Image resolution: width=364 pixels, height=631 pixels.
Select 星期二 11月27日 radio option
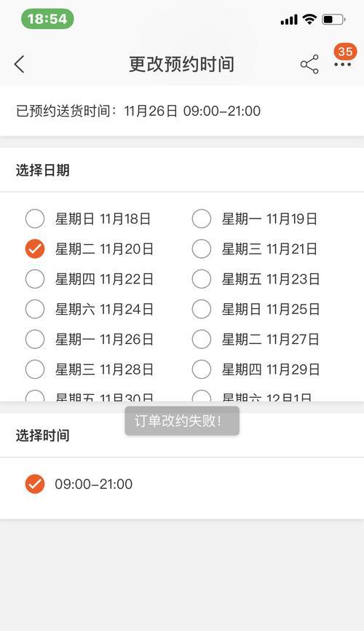point(202,340)
